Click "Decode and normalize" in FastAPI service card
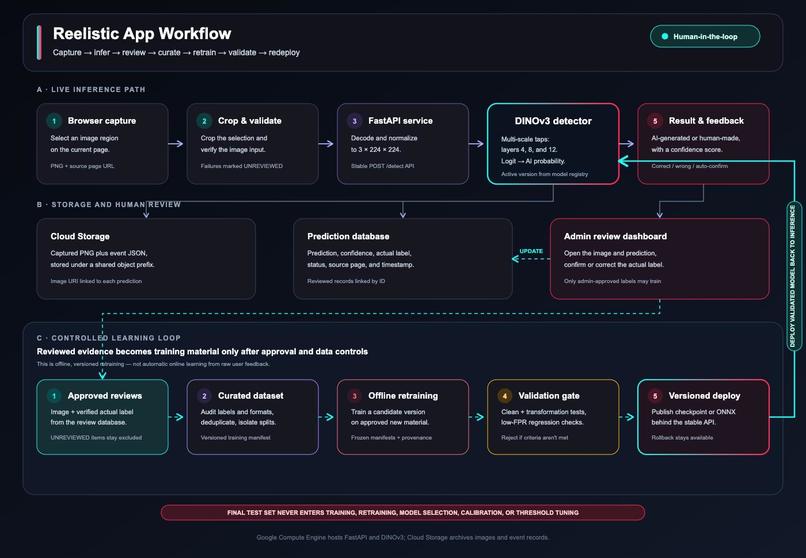Viewport: 806px width, 558px height. [x=384, y=138]
